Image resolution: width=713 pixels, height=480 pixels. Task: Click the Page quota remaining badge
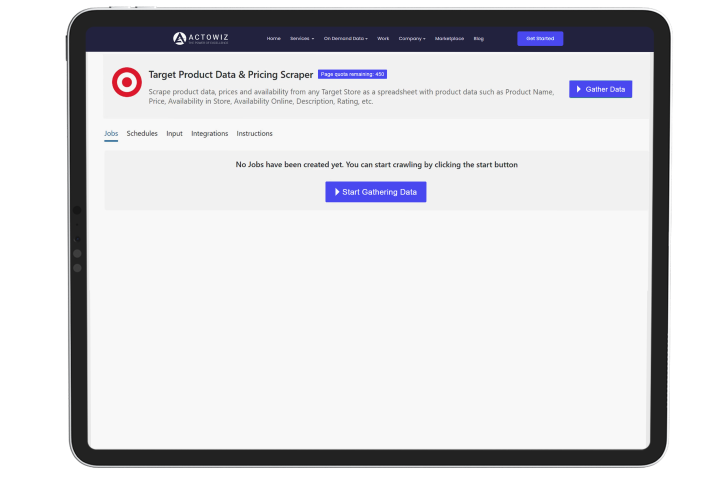click(x=352, y=74)
